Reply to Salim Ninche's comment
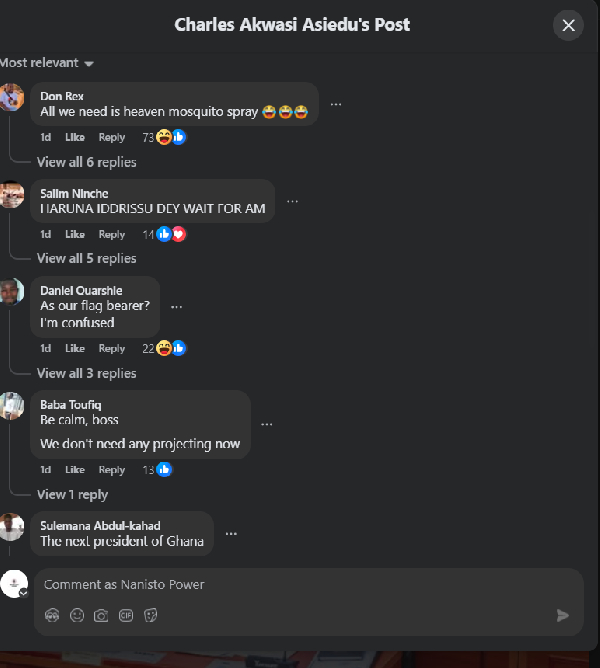 (112, 234)
